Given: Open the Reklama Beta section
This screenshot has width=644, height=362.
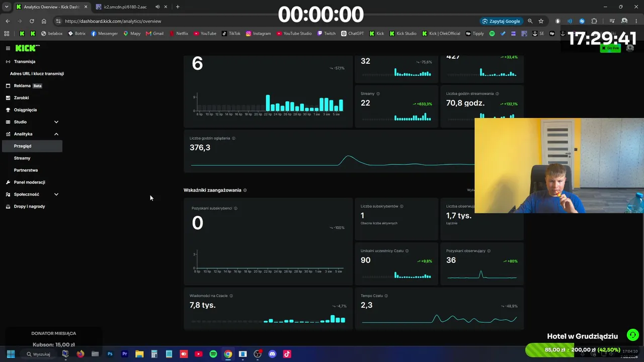Looking at the screenshot, I should tap(28, 85).
